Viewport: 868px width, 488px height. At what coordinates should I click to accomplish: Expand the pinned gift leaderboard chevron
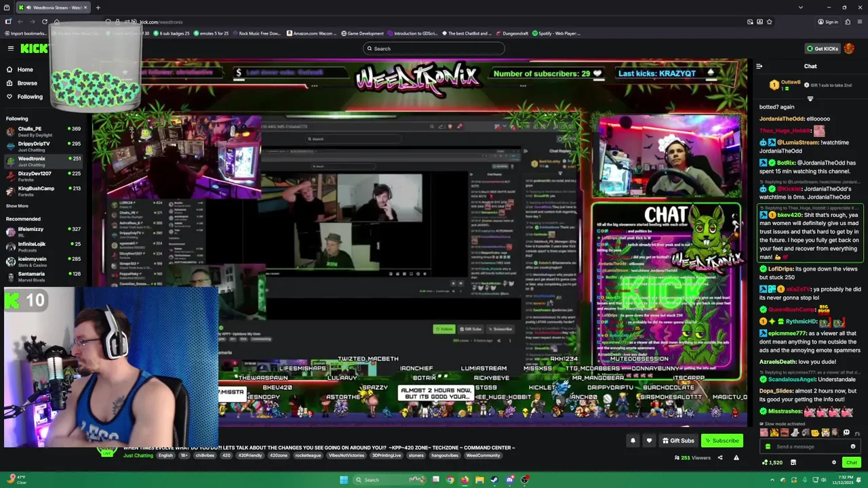(x=810, y=99)
